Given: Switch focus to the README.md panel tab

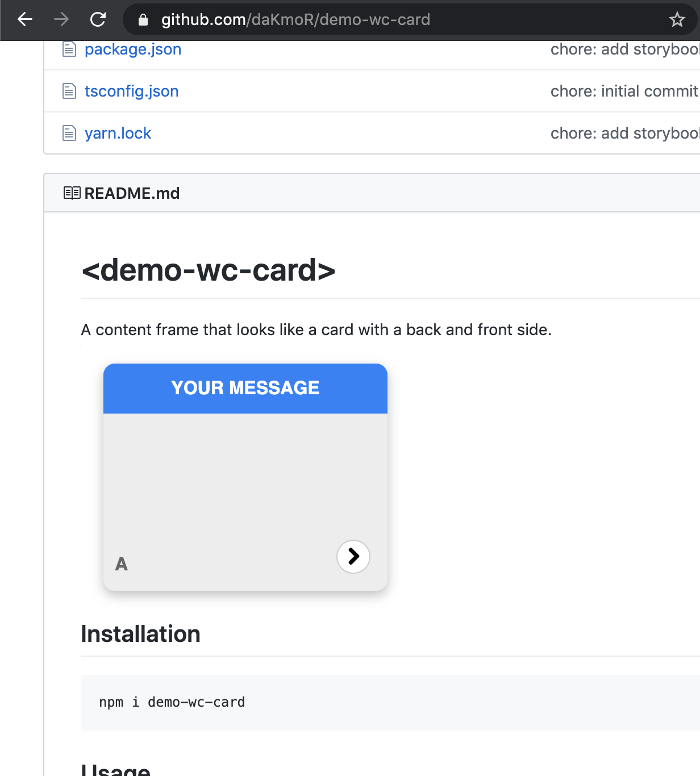Looking at the screenshot, I should click(132, 193).
